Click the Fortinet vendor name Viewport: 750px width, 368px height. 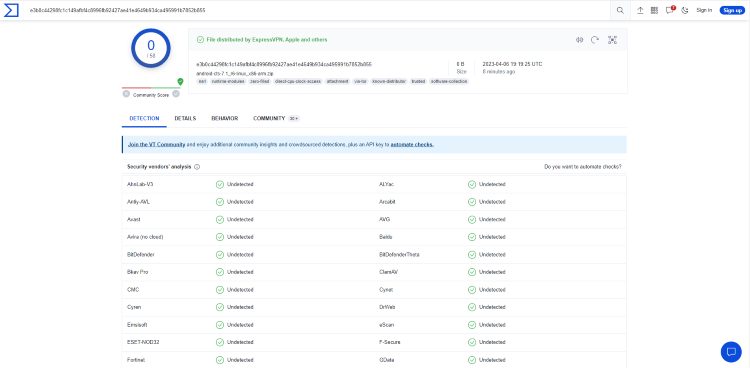click(x=136, y=360)
